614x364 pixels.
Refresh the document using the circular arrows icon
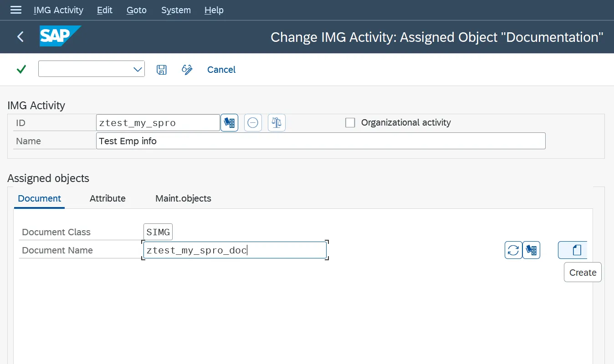coord(513,250)
